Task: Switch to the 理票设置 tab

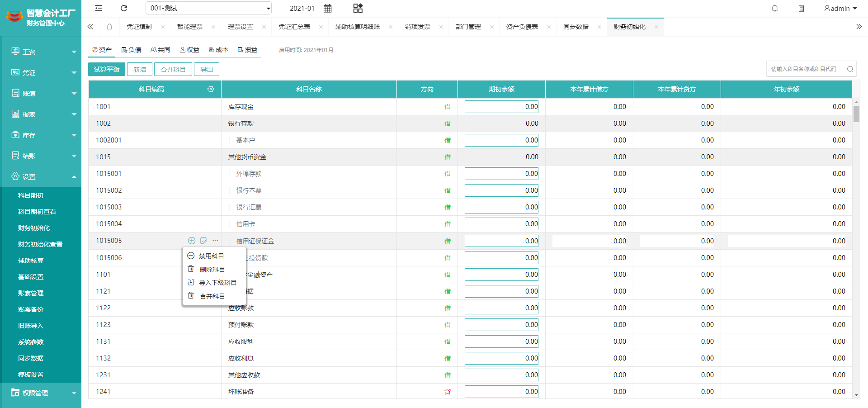Action: [x=241, y=27]
